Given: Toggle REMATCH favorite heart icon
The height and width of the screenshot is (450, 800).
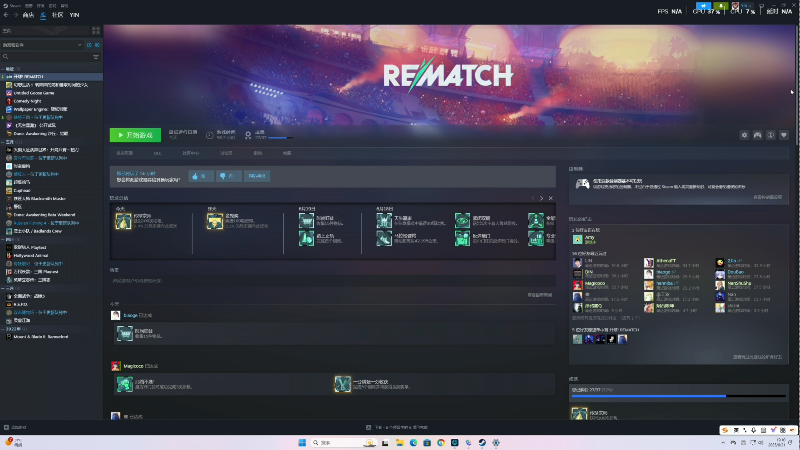Looking at the screenshot, I should point(784,135).
